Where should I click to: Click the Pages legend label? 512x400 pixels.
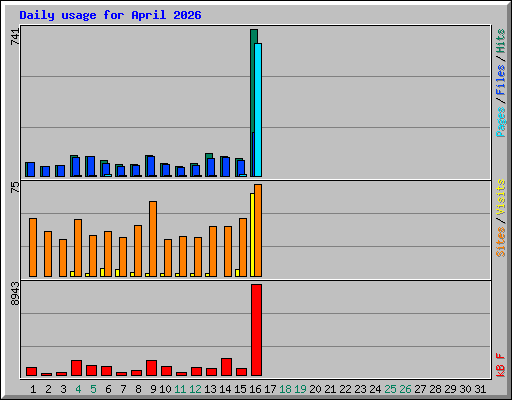501,122
